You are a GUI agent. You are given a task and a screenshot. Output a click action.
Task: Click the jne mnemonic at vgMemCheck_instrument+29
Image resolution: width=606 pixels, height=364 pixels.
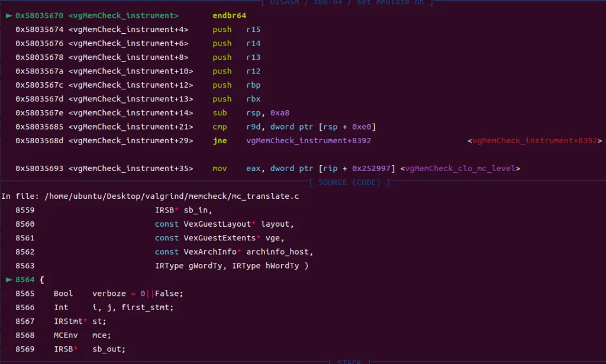220,141
